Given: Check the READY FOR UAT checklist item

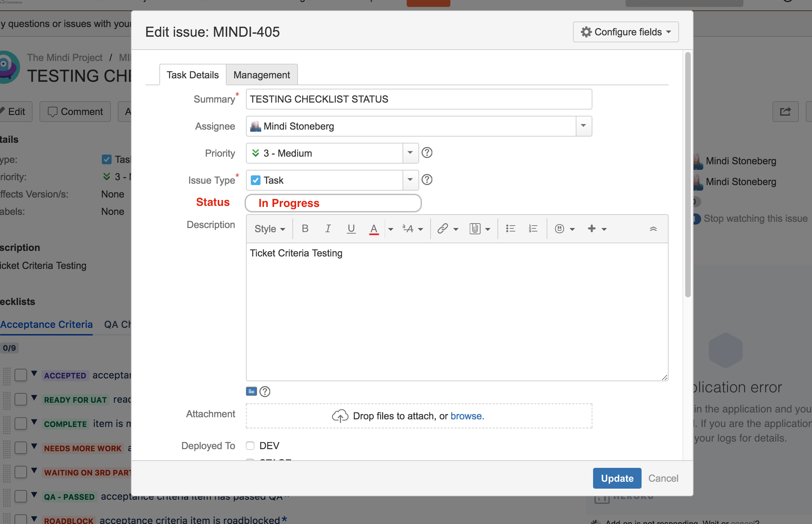Looking at the screenshot, I should click(21, 399).
